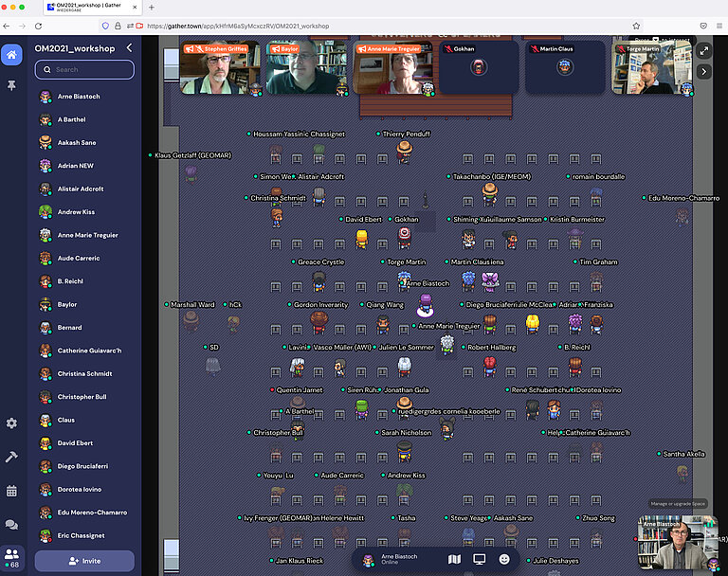Open the chat bubbles icon
728x576 pixels.
[11, 524]
